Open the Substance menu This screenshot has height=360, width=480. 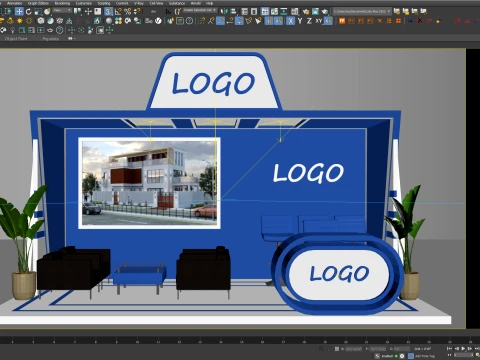coord(177,3)
